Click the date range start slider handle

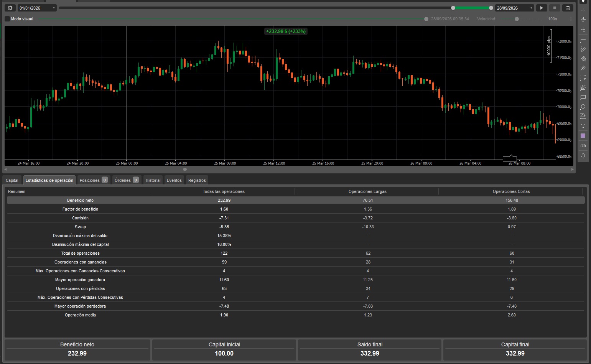(453, 8)
